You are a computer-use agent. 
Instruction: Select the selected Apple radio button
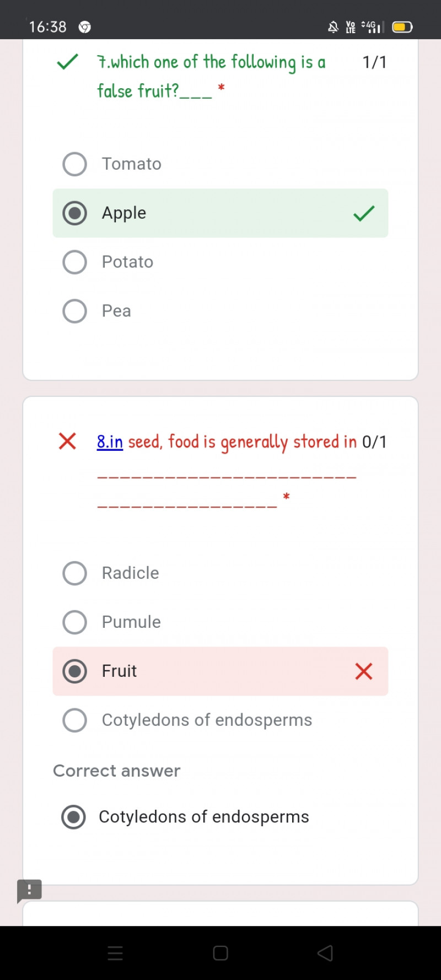click(75, 213)
